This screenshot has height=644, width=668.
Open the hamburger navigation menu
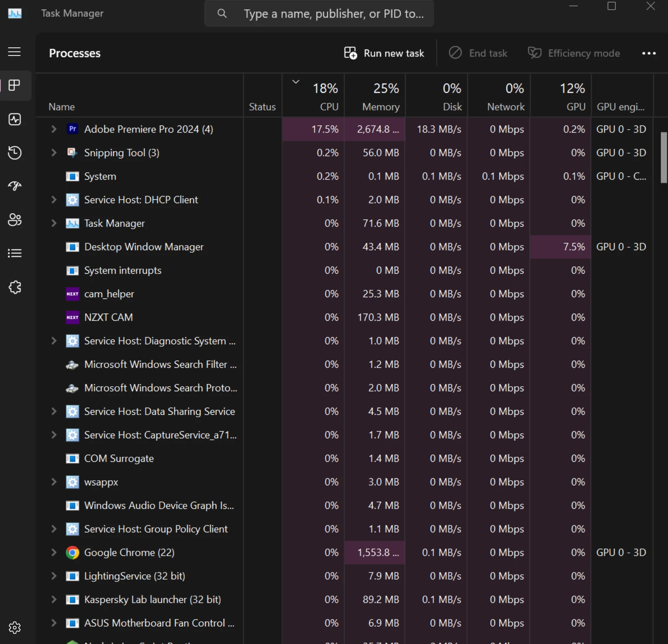point(14,52)
